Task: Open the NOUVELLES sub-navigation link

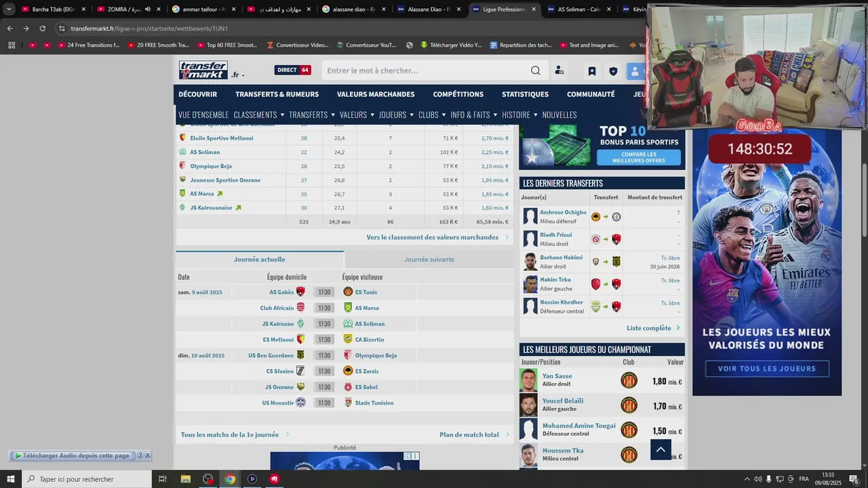Action: click(x=559, y=115)
